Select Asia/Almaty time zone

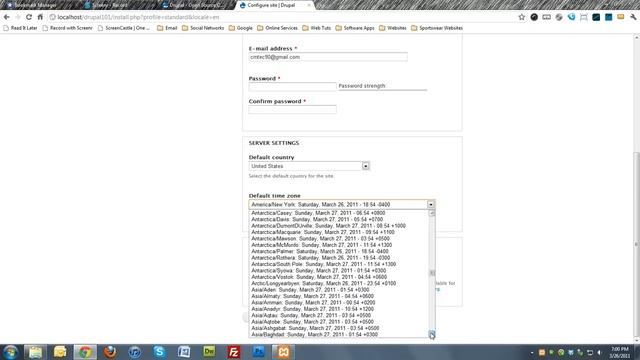(339, 296)
